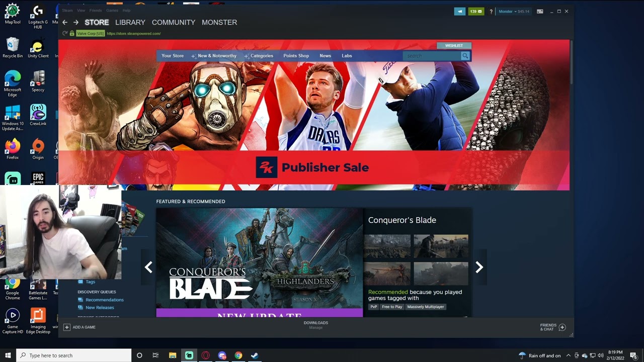644x362 pixels.
Task: Open MapTool desktop shortcut
Action: click(x=13, y=14)
